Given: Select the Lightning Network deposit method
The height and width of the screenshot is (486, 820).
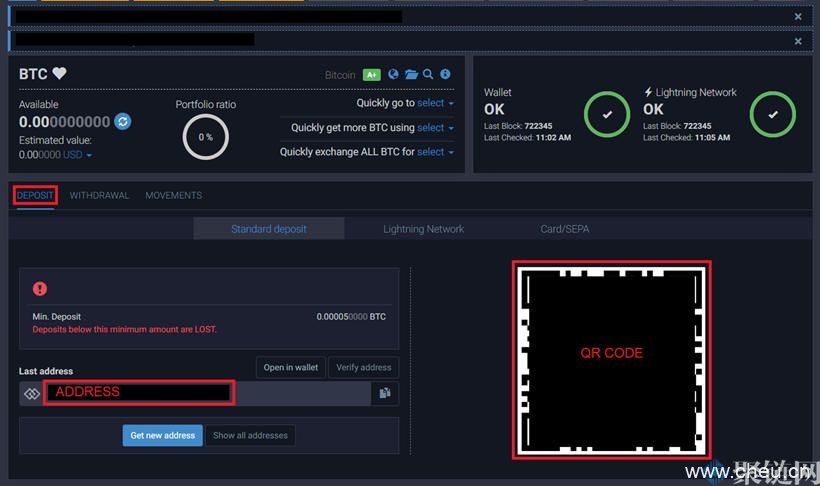Looking at the screenshot, I should click(x=423, y=229).
